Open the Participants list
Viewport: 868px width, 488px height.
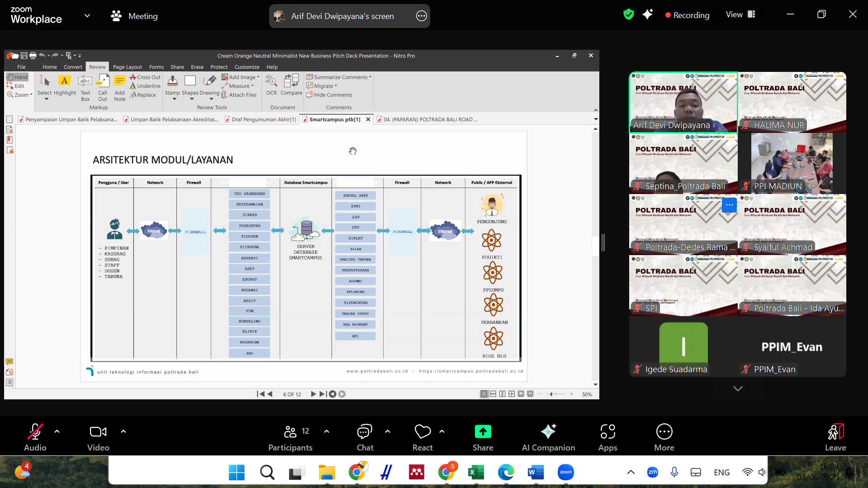[290, 437]
